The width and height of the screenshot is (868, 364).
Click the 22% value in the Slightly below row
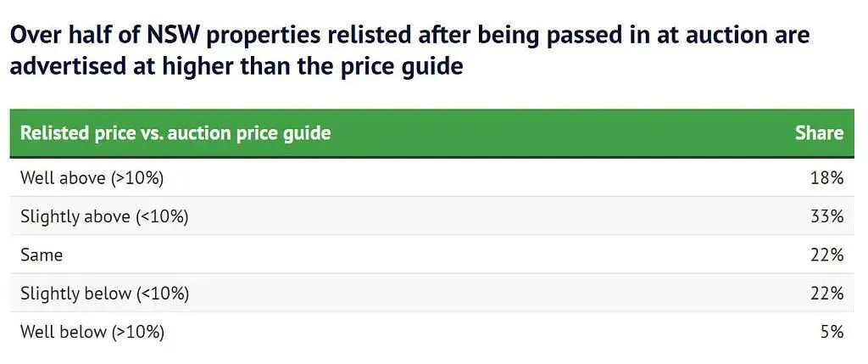pyautogui.click(x=828, y=294)
